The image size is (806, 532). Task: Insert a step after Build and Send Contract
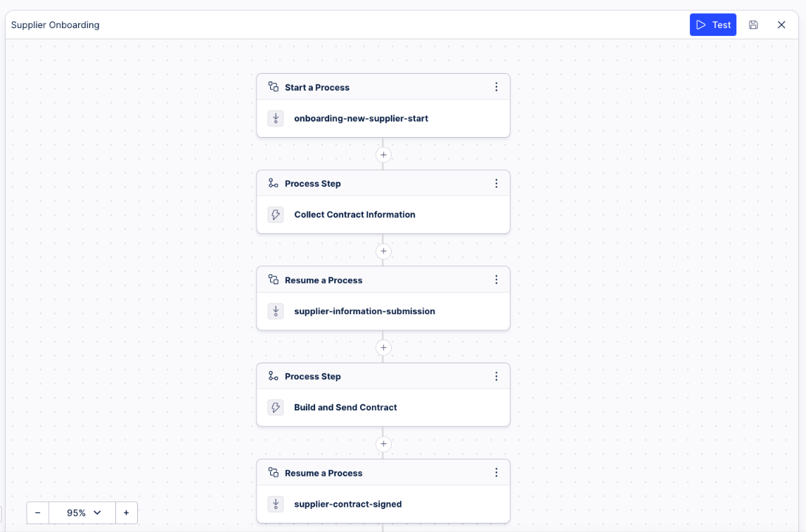click(x=383, y=443)
